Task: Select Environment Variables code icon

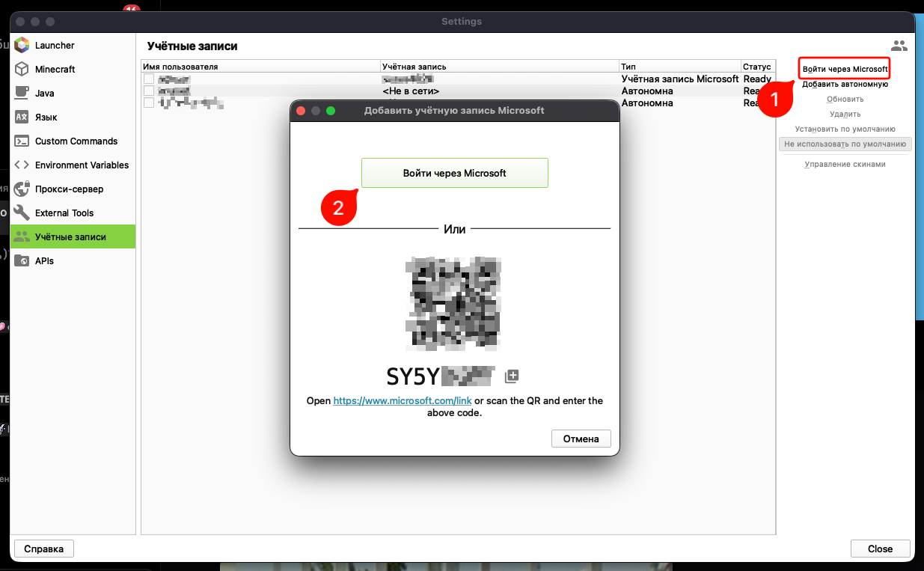Action: [22, 165]
